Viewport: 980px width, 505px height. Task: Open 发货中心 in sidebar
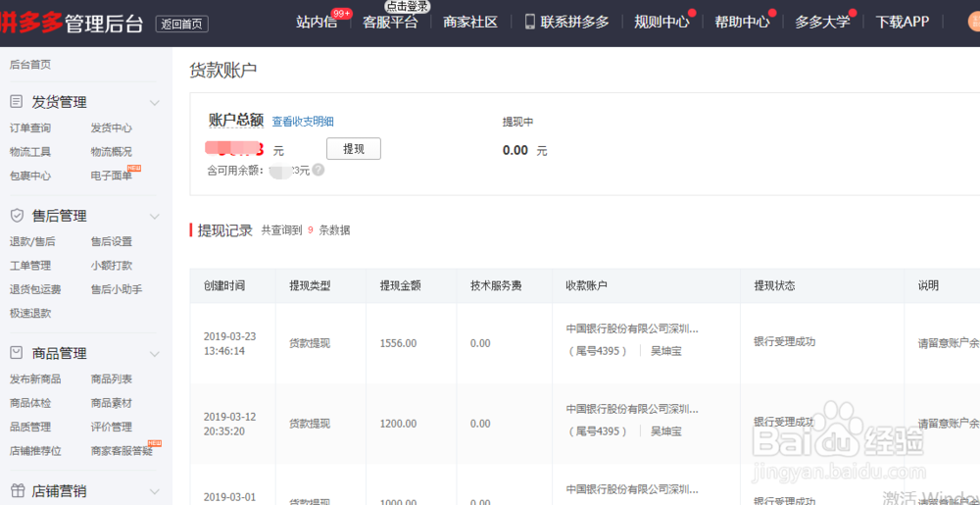[112, 128]
